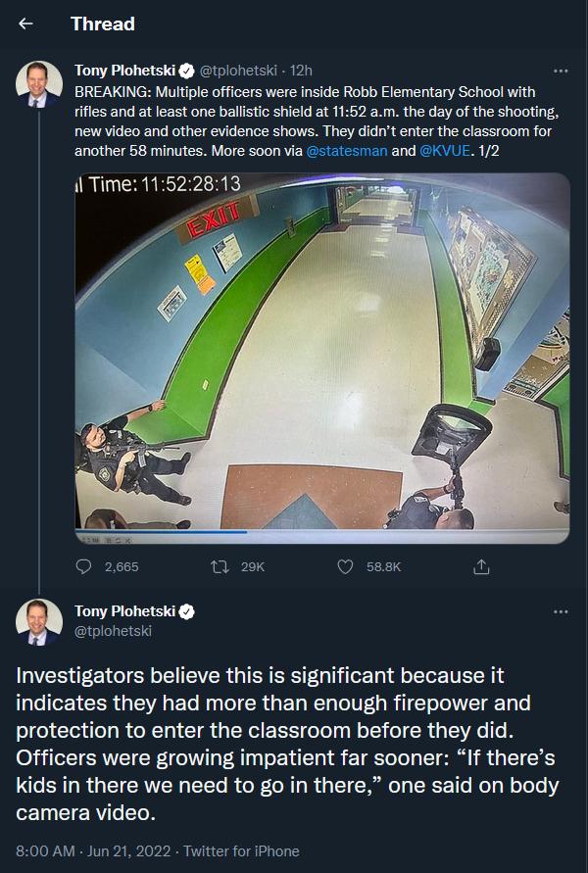Click the surveillance camera video still

[318, 358]
